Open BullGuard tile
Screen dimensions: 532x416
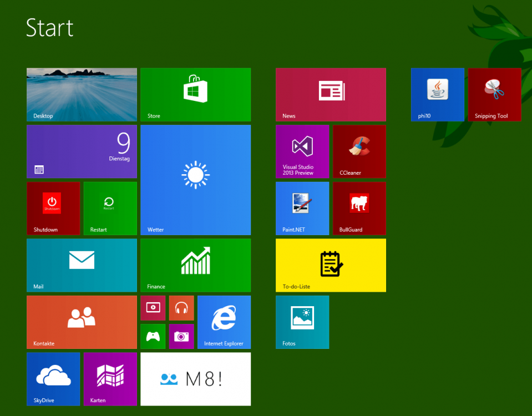pyautogui.click(x=359, y=208)
